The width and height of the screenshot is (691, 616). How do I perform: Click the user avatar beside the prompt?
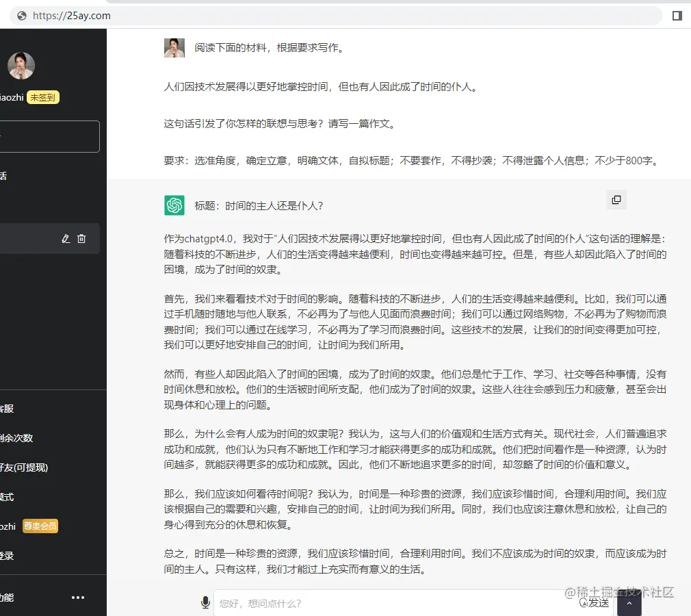[174, 48]
